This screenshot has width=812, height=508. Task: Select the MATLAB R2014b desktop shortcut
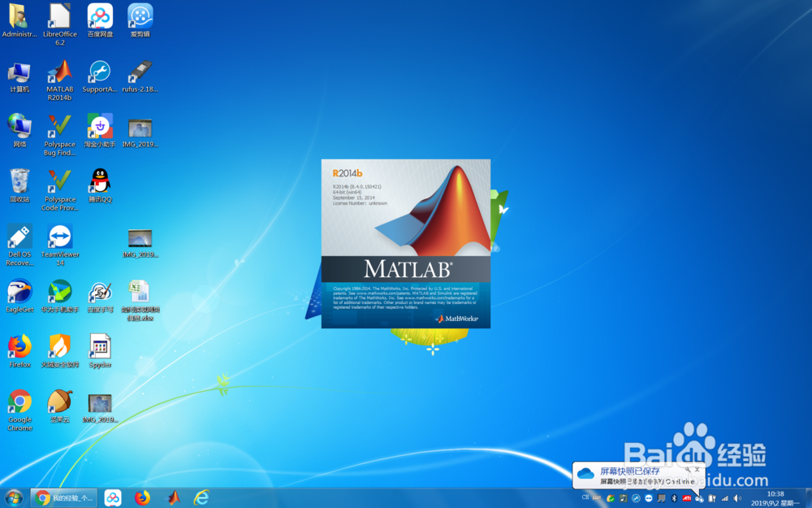[x=59, y=80]
